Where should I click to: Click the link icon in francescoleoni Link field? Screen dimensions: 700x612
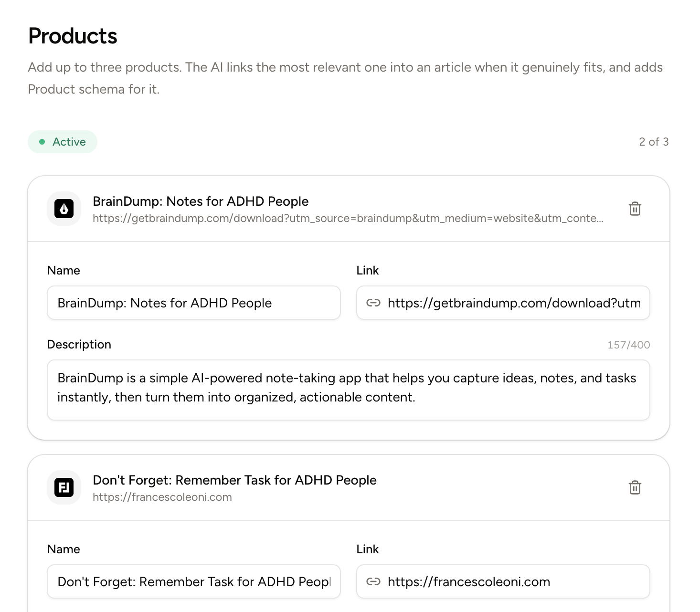pyautogui.click(x=373, y=581)
